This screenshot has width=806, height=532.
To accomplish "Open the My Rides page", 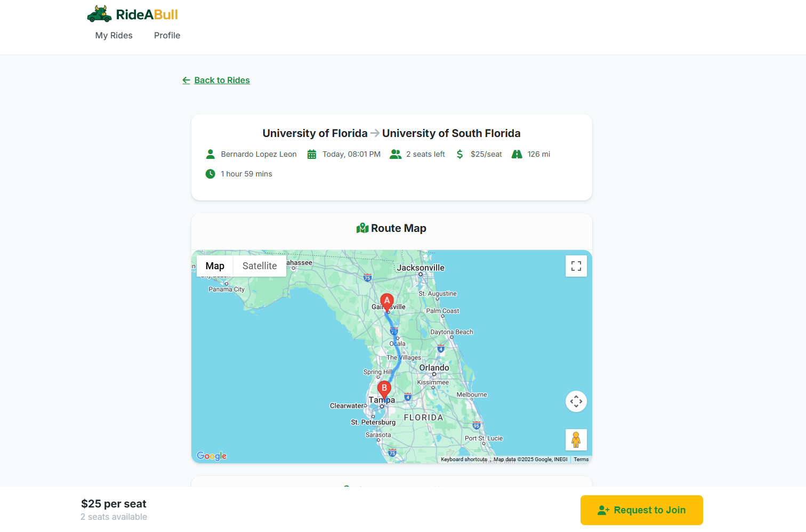I will coord(114,35).
